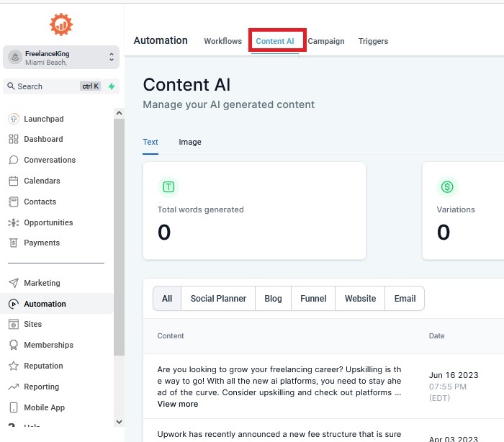The image size is (504, 442).
Task: Click the 'Jun 16 2023' date cell
Action: (x=454, y=375)
